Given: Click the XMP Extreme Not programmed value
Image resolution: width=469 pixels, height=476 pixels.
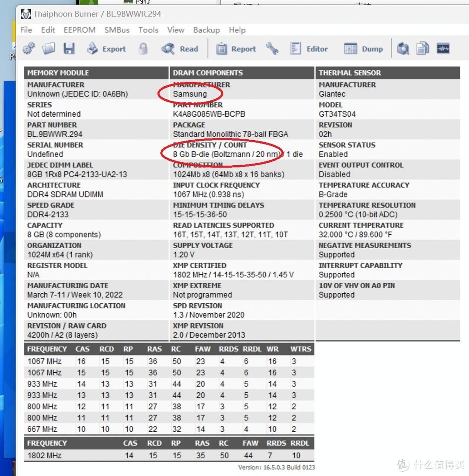Looking at the screenshot, I should click(x=202, y=295).
